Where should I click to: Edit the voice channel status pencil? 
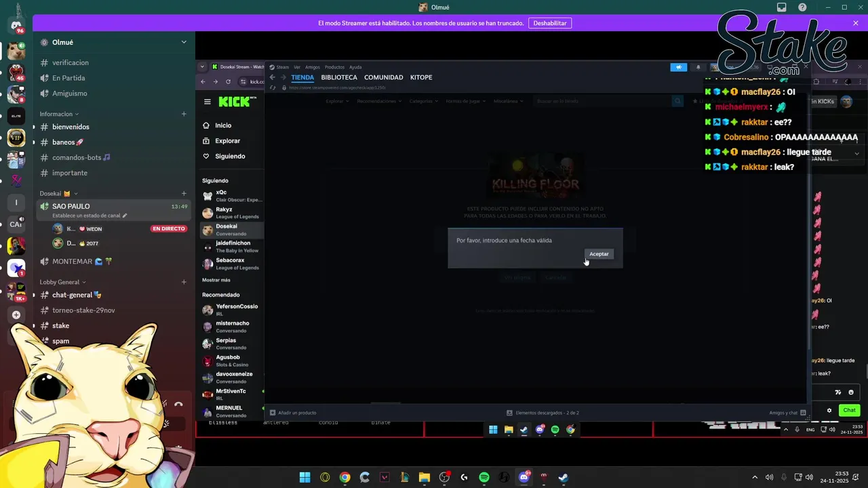pos(124,216)
